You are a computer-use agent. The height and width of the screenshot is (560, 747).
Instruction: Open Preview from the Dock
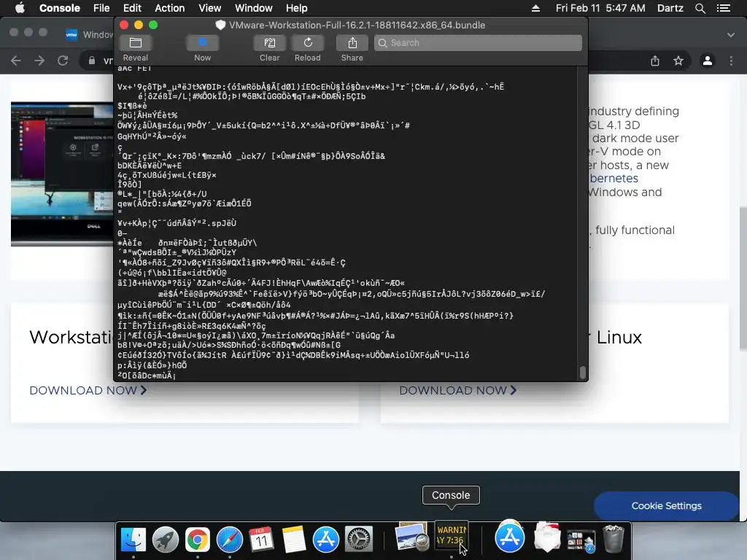411,538
